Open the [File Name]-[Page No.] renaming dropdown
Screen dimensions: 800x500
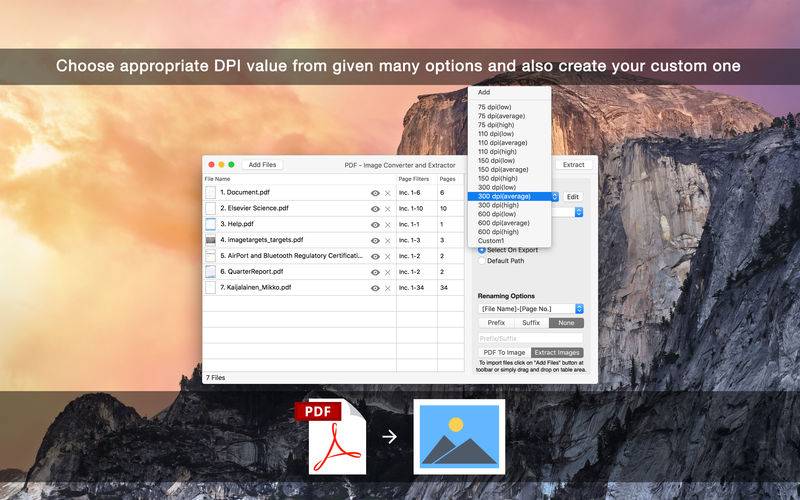coord(531,309)
